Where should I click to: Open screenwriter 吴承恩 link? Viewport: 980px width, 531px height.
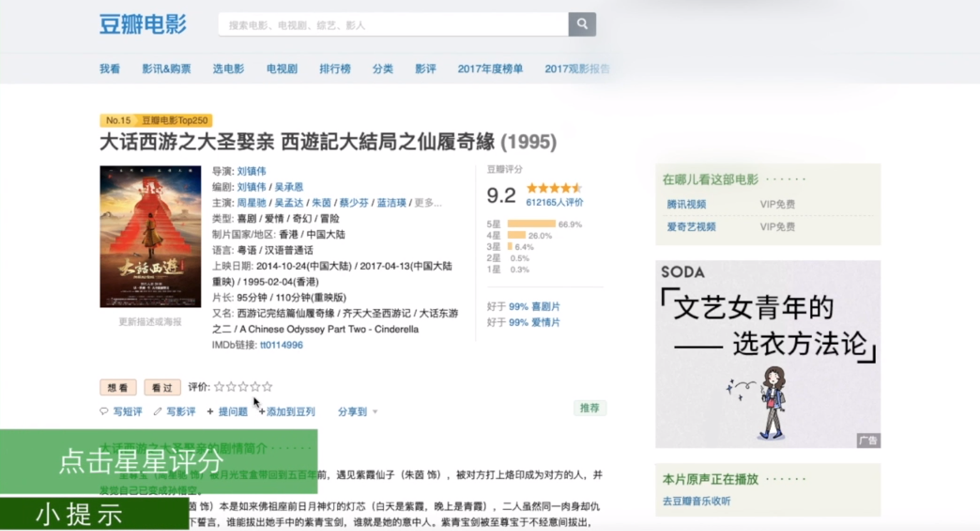(x=289, y=187)
